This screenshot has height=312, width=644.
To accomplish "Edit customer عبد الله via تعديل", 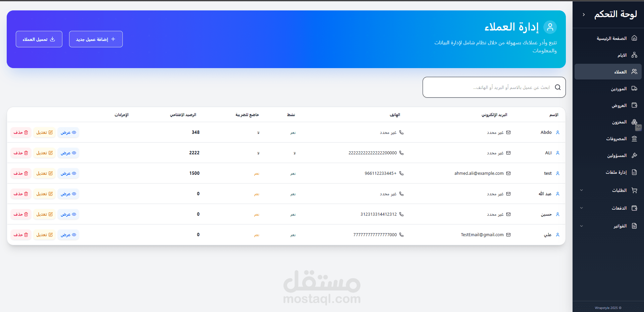I will 44,194.
